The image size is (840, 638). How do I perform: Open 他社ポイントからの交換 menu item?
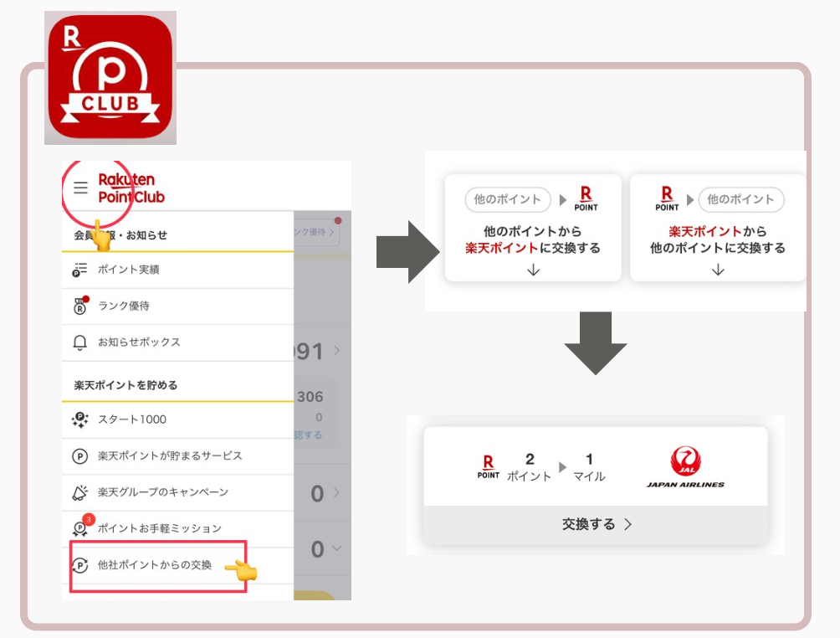click(178, 566)
